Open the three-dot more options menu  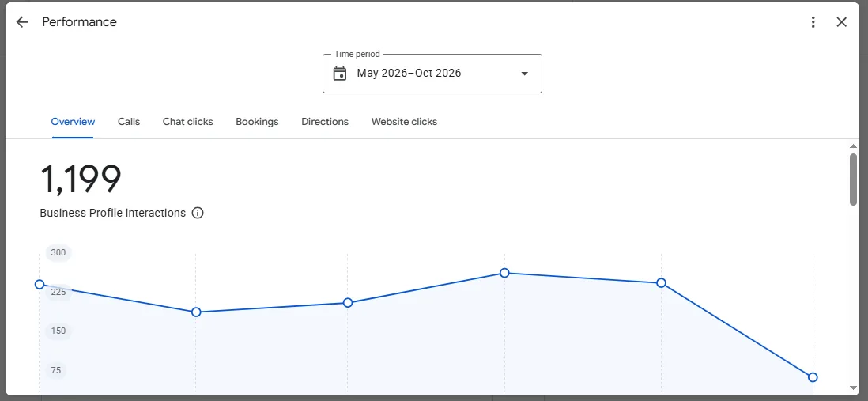coord(813,22)
